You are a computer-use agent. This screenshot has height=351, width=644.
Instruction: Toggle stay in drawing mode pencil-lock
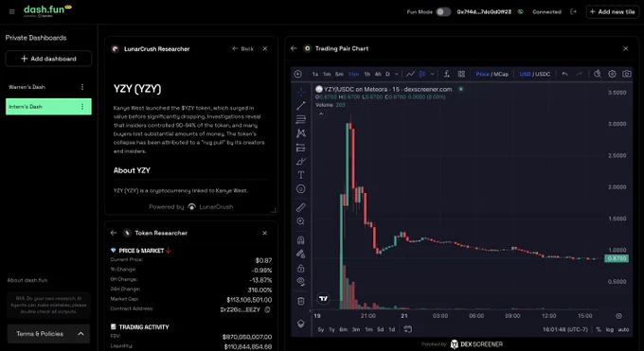301,254
